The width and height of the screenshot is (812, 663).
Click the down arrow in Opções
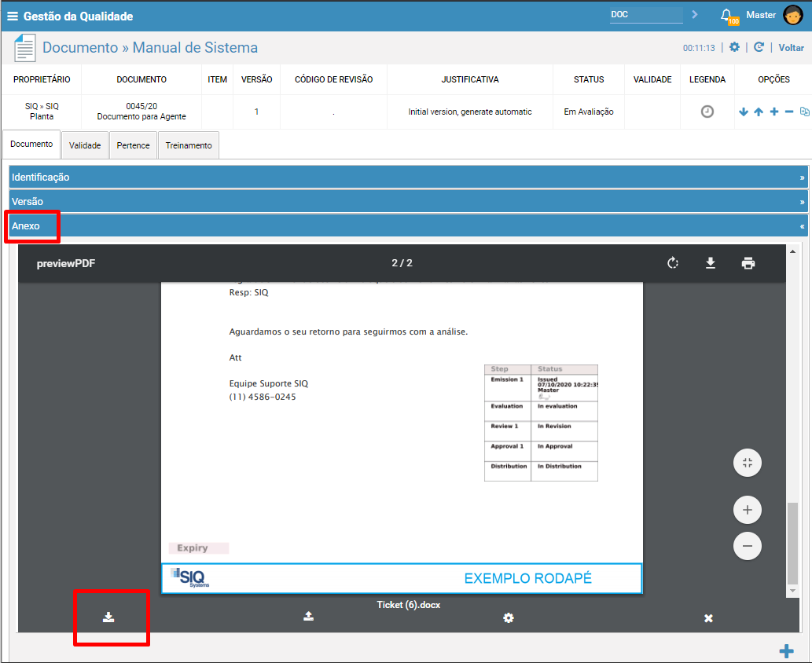pyautogui.click(x=744, y=112)
